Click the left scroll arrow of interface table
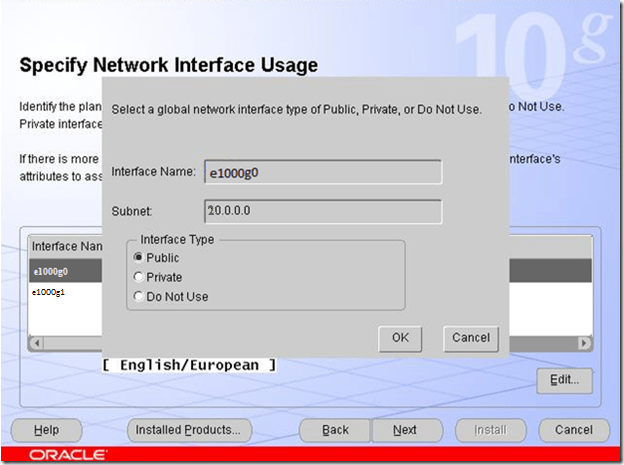 37,343
